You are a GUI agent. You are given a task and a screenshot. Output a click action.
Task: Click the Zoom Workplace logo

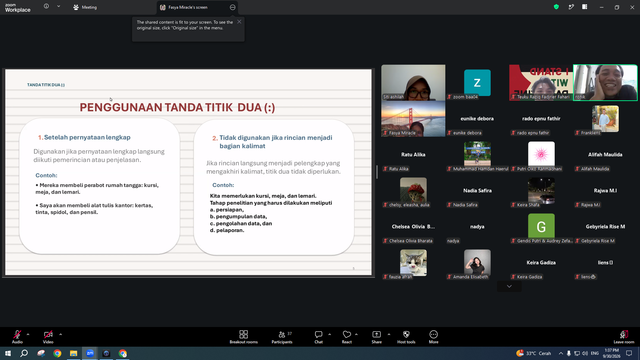pos(18,7)
